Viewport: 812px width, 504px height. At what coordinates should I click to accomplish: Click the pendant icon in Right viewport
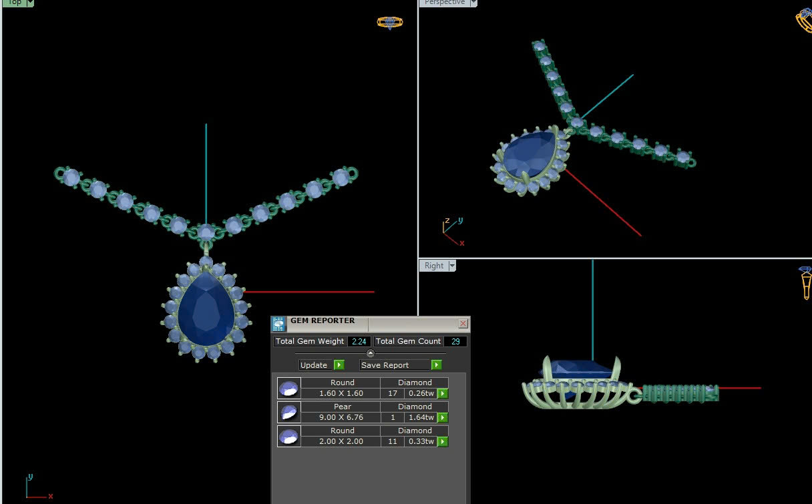click(805, 282)
